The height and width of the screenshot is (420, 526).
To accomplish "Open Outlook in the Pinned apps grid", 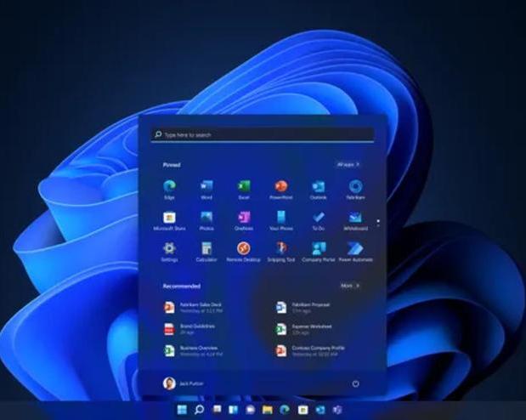I will click(319, 190).
